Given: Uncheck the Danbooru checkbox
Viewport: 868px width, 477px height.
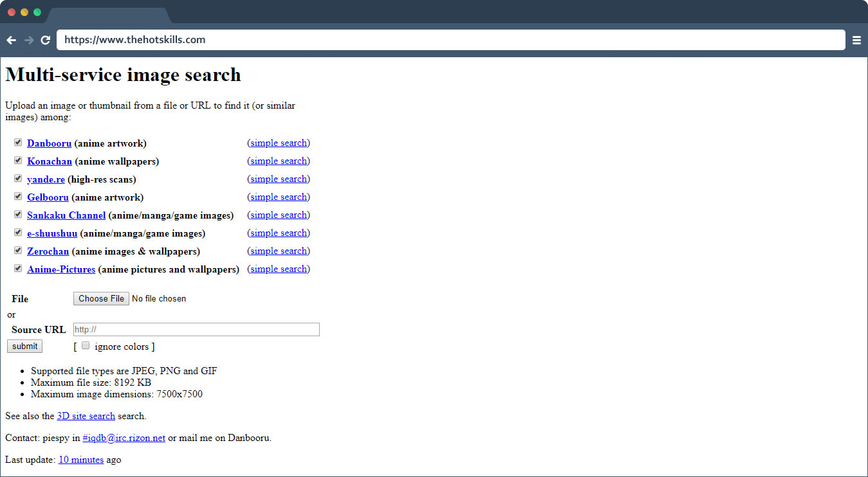Looking at the screenshot, I should tap(18, 143).
